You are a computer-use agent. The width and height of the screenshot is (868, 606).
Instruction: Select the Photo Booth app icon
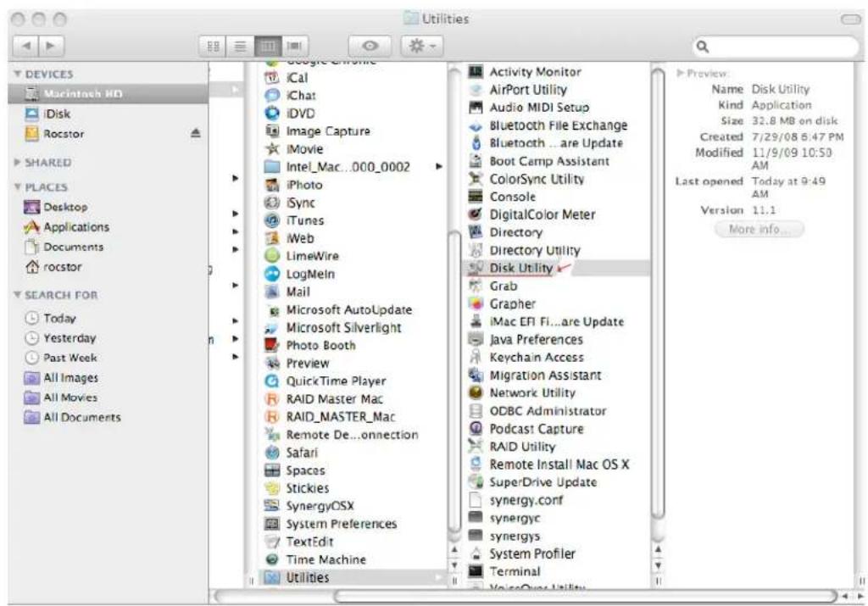pyautogui.click(x=272, y=345)
